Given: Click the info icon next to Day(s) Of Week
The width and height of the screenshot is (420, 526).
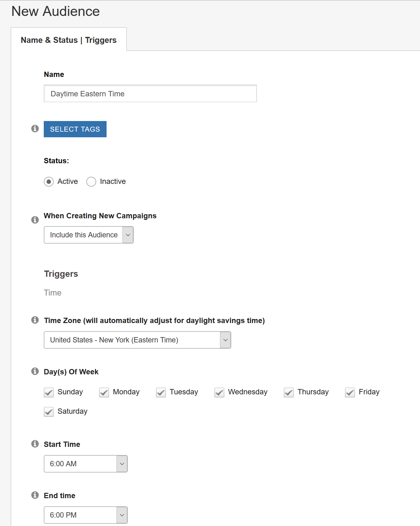Looking at the screenshot, I should click(x=35, y=372).
